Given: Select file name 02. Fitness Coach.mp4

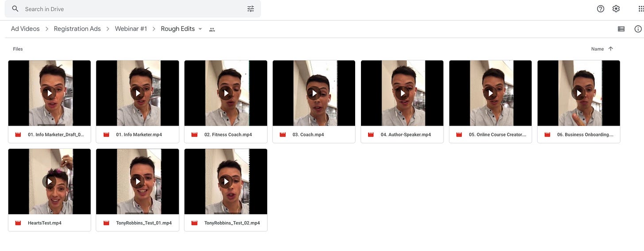Looking at the screenshot, I should [228, 135].
